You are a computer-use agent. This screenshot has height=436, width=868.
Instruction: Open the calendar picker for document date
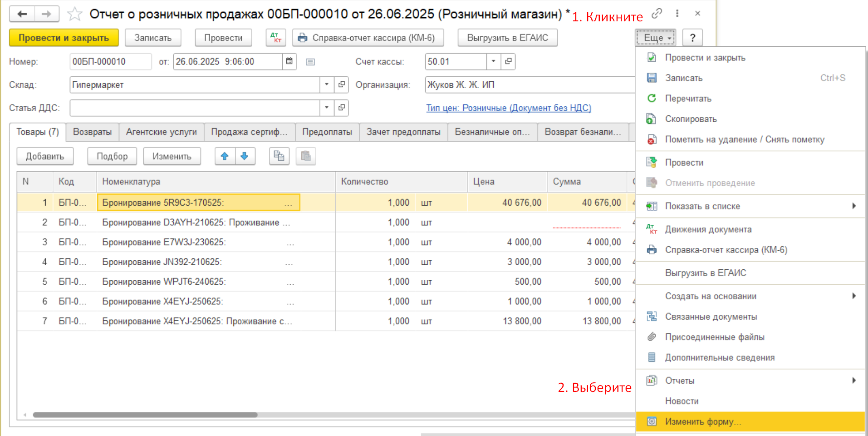coord(289,61)
